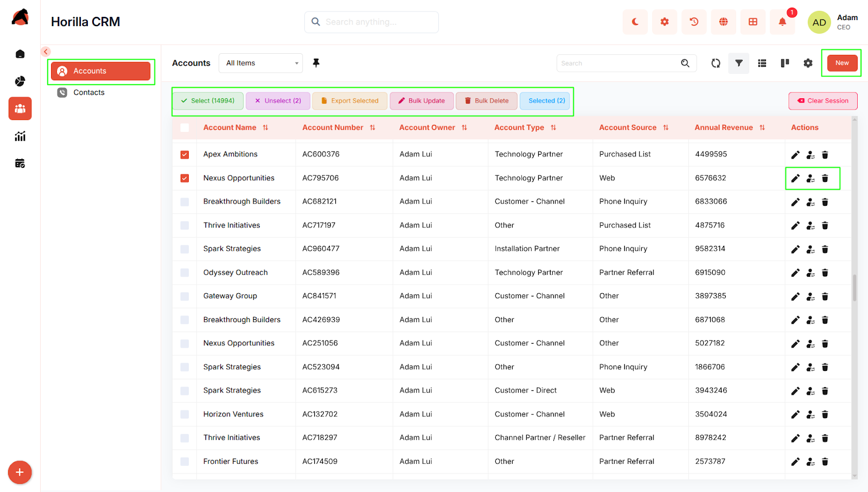Uncheck the Apex Ambitions checkbox
This screenshot has width=868, height=492.
click(x=184, y=155)
